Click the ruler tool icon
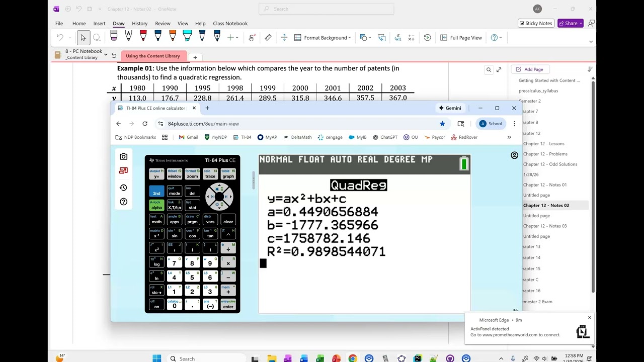 pyautogui.click(x=268, y=38)
